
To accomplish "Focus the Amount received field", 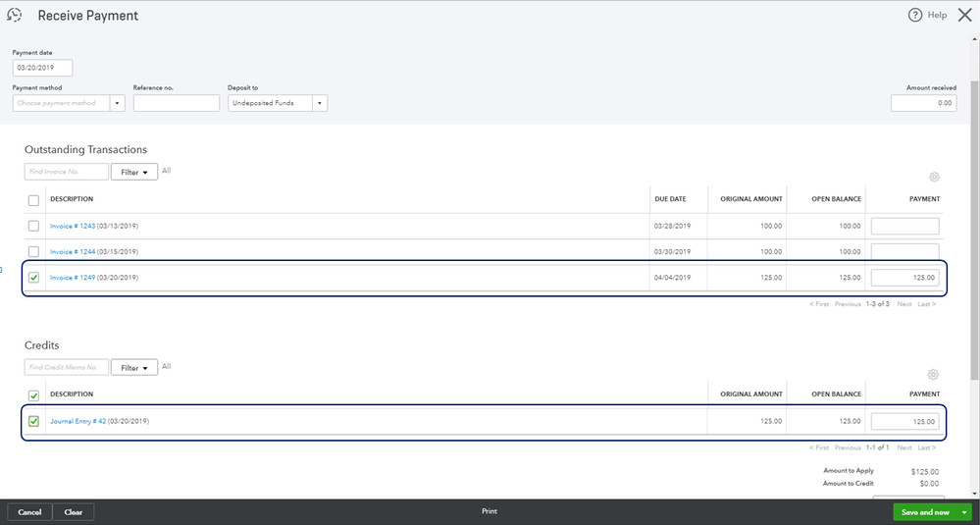I will 924,103.
